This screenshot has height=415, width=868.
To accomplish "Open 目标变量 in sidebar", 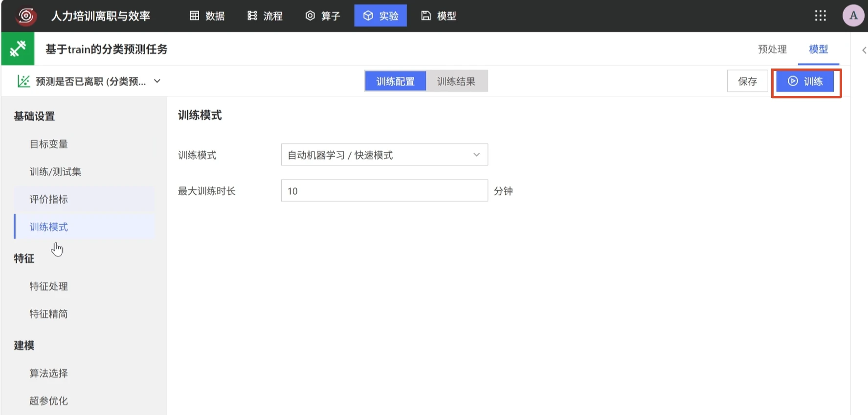I will [84, 144].
